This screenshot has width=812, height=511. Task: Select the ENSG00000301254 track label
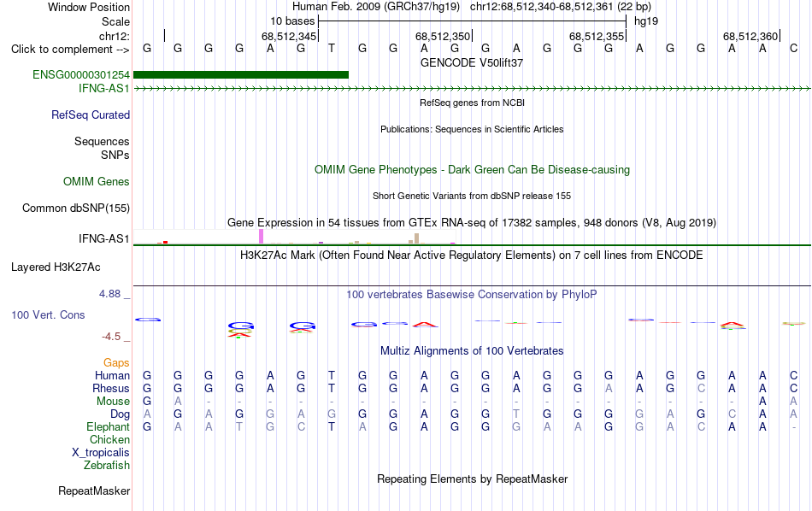[x=81, y=75]
